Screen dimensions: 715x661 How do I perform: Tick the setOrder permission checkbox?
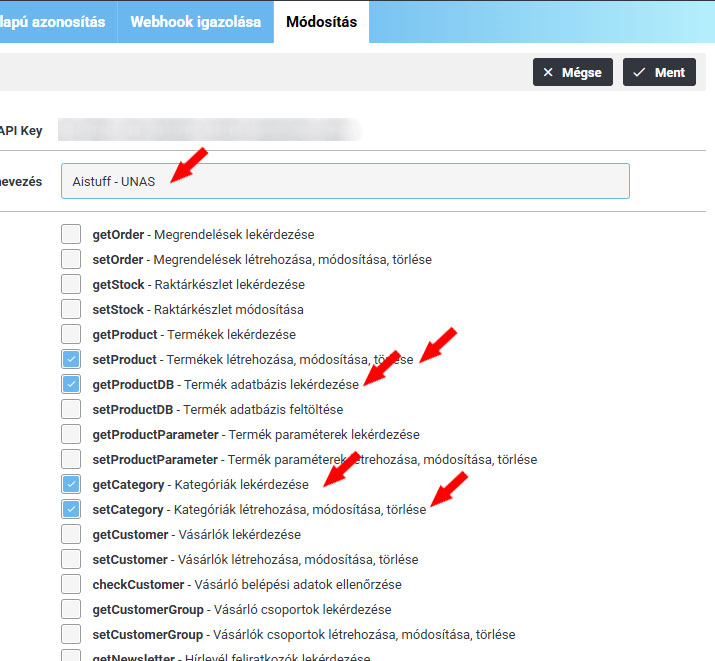point(71,259)
